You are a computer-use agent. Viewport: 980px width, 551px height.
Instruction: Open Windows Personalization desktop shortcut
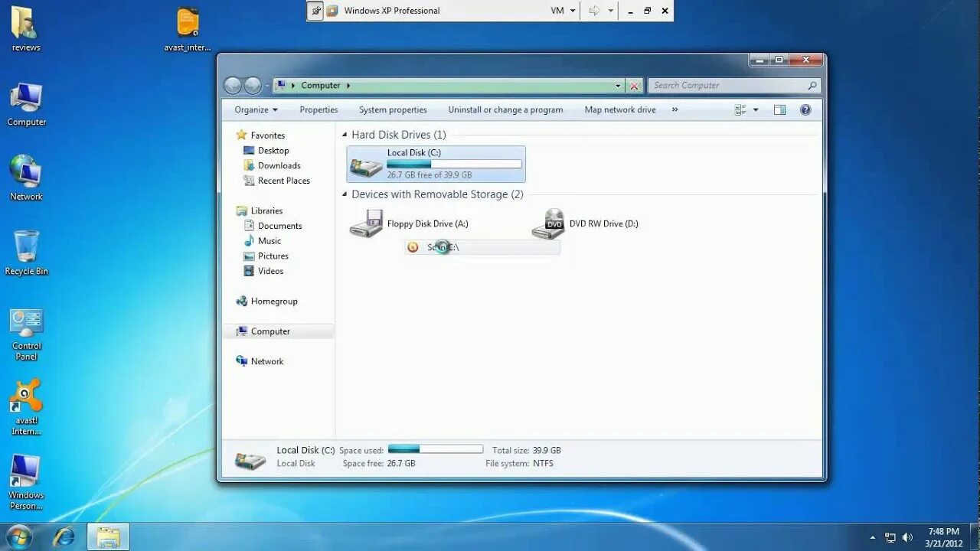[26, 482]
